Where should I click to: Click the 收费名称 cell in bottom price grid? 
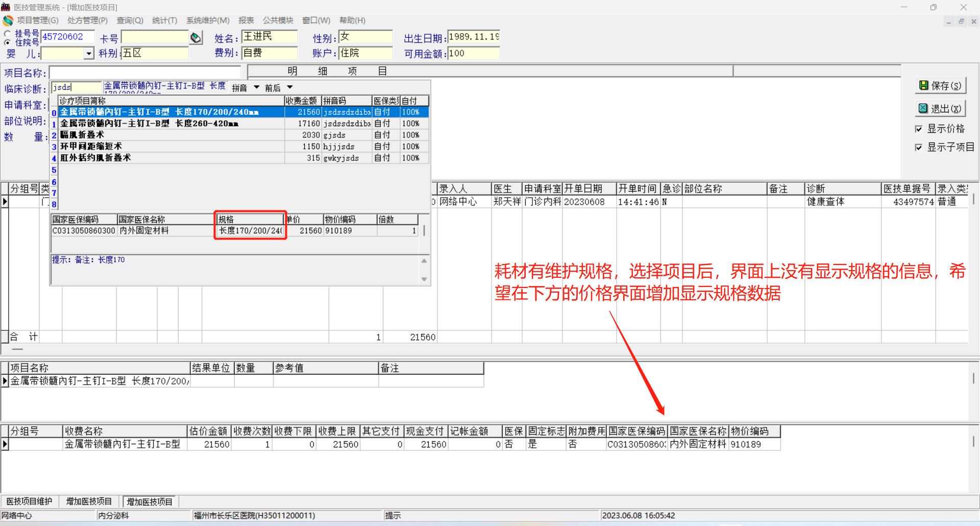[x=125, y=444]
